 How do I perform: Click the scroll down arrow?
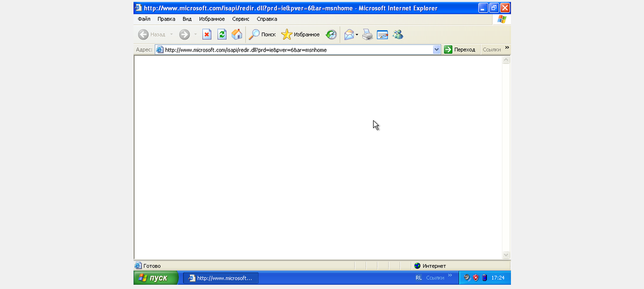click(x=506, y=255)
